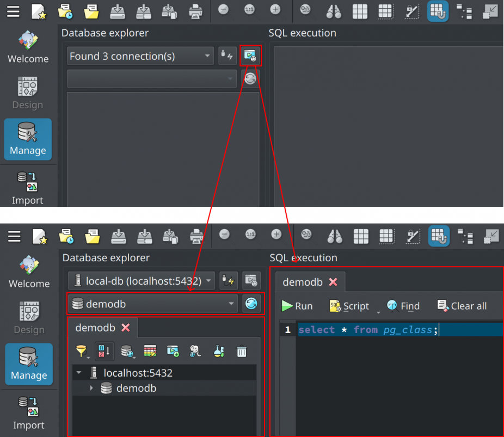Screen dimensions: 504x437
Task: Click the 1:1 zoom reset icon in lower toolbar
Action: pos(251,235)
